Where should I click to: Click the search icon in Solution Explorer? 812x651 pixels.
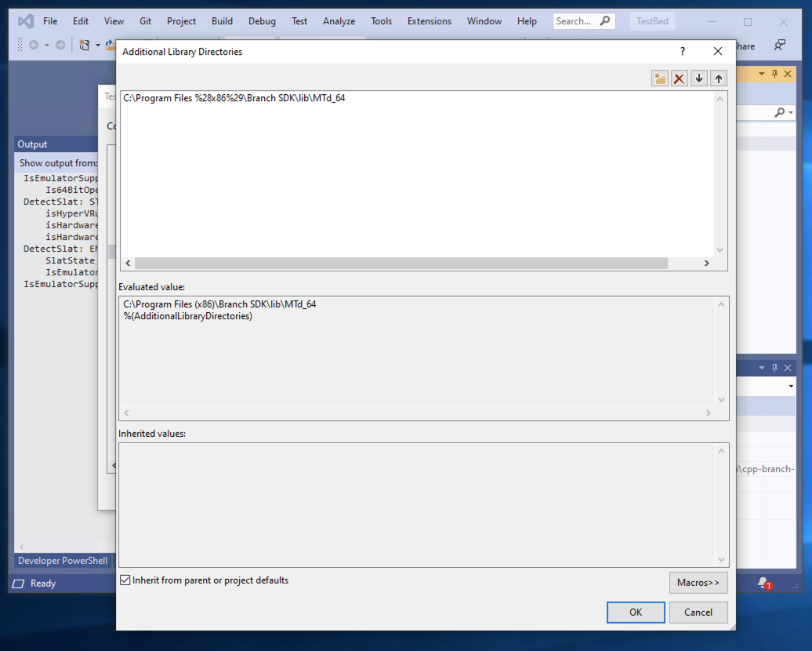coord(779,112)
